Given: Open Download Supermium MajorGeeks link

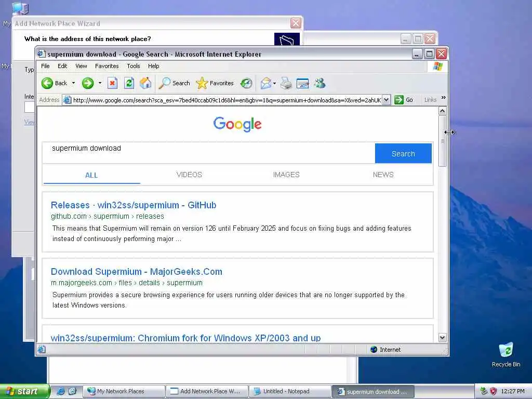Looking at the screenshot, I should (137, 271).
